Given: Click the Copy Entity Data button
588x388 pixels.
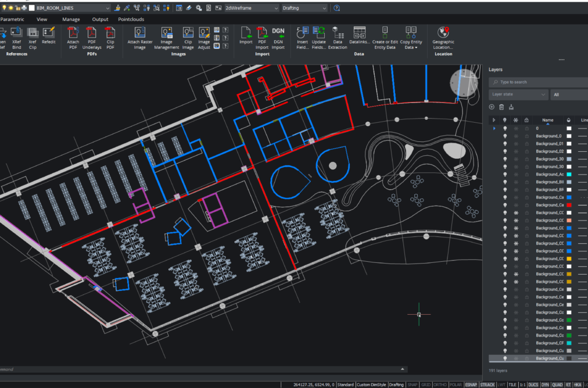Looking at the screenshot, I should pyautogui.click(x=411, y=33).
